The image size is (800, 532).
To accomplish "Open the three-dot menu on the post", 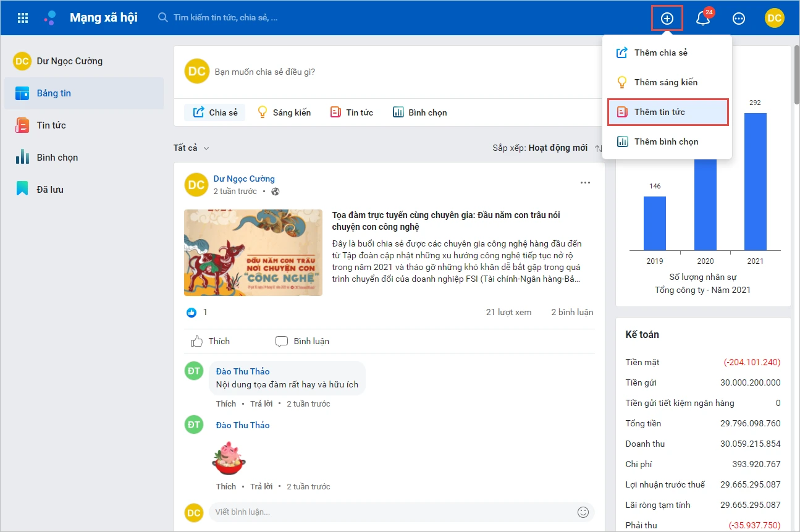I will pos(585,183).
